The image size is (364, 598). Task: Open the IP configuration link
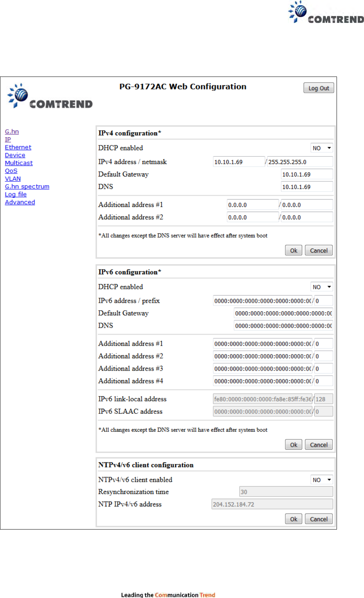coord(8,140)
